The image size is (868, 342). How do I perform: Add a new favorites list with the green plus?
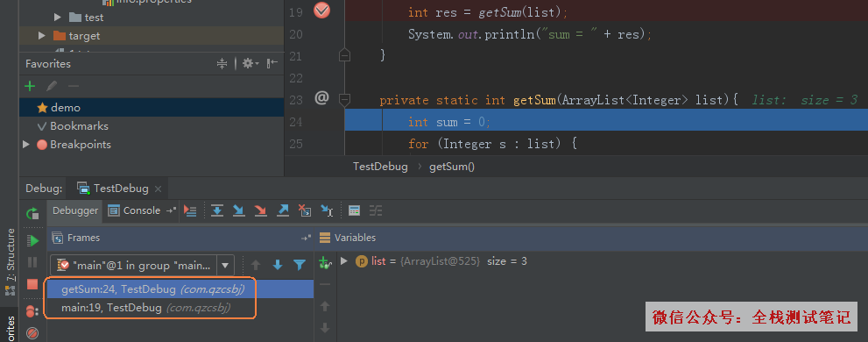31,86
